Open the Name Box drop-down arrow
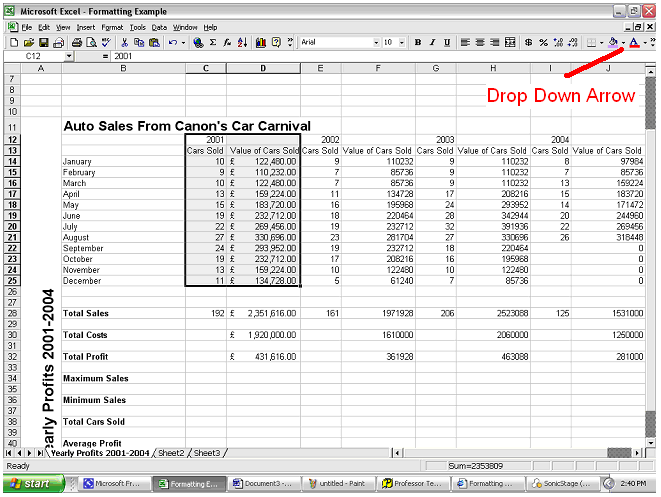 (68, 57)
